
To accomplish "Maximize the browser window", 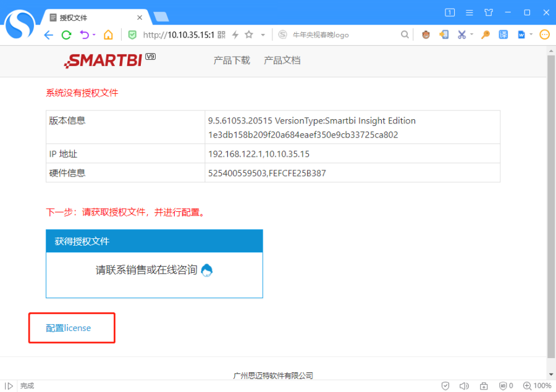I will tap(527, 12).
